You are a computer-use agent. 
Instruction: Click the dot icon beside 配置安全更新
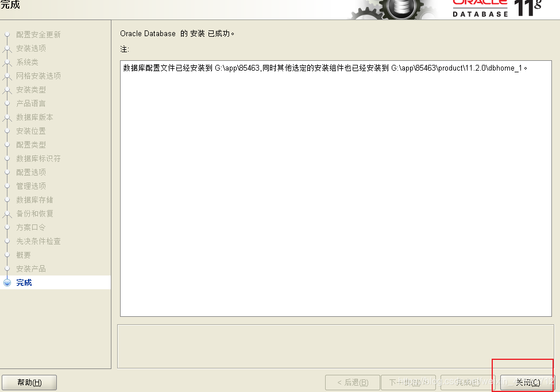(7, 34)
